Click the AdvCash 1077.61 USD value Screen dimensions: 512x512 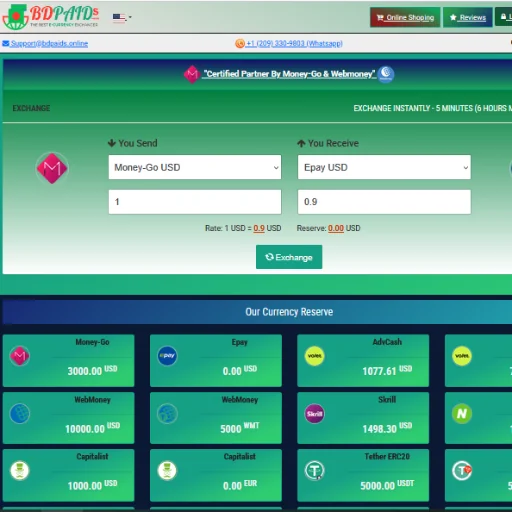[387, 371]
